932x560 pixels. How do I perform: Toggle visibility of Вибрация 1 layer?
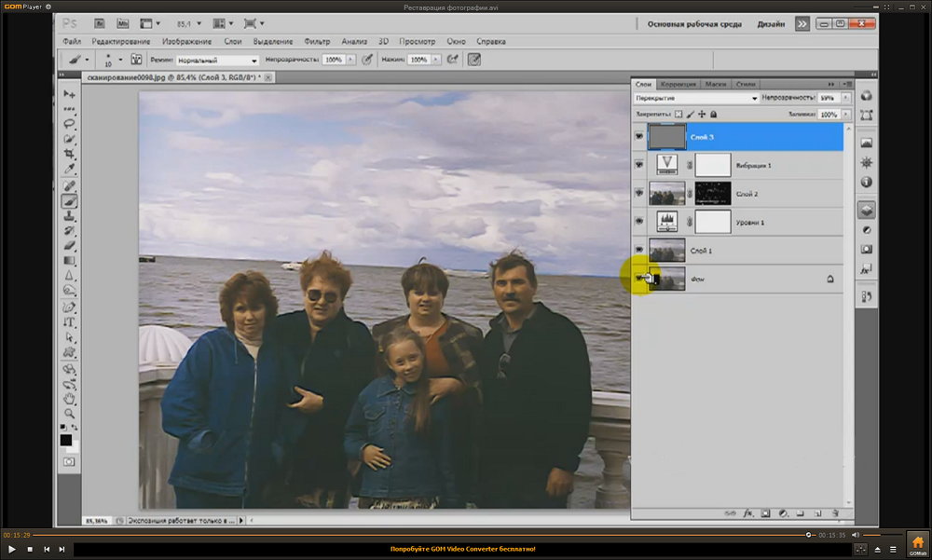tap(638, 165)
